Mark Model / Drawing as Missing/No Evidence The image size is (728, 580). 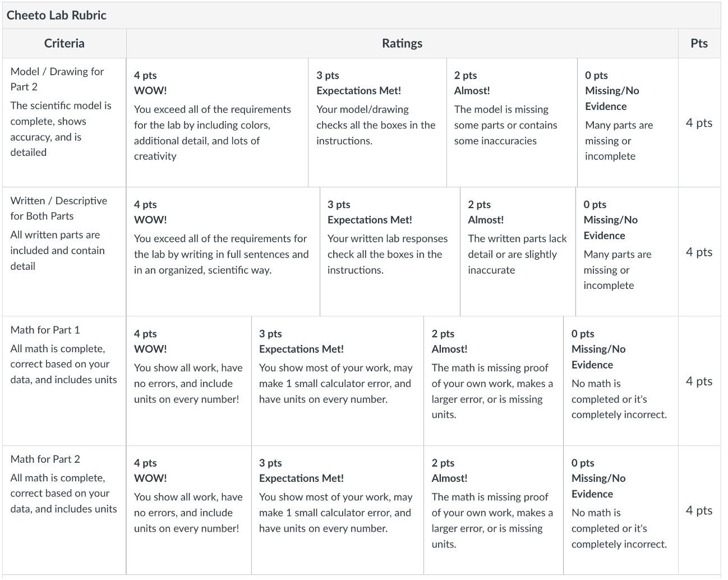point(627,122)
